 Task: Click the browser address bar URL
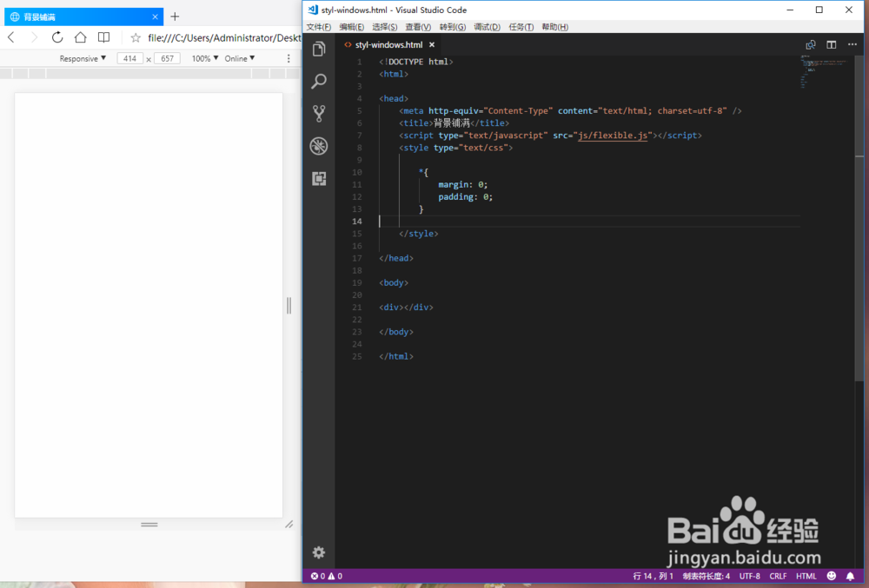click(224, 37)
